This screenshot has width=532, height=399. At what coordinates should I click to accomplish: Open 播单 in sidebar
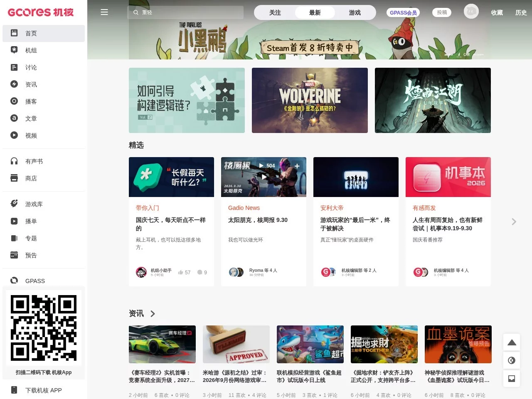pos(44,221)
